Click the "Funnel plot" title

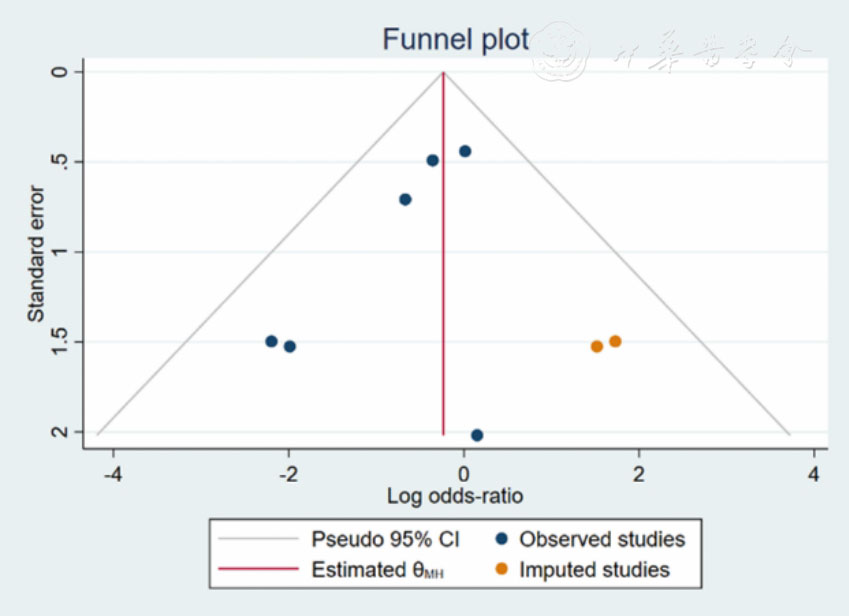point(455,40)
